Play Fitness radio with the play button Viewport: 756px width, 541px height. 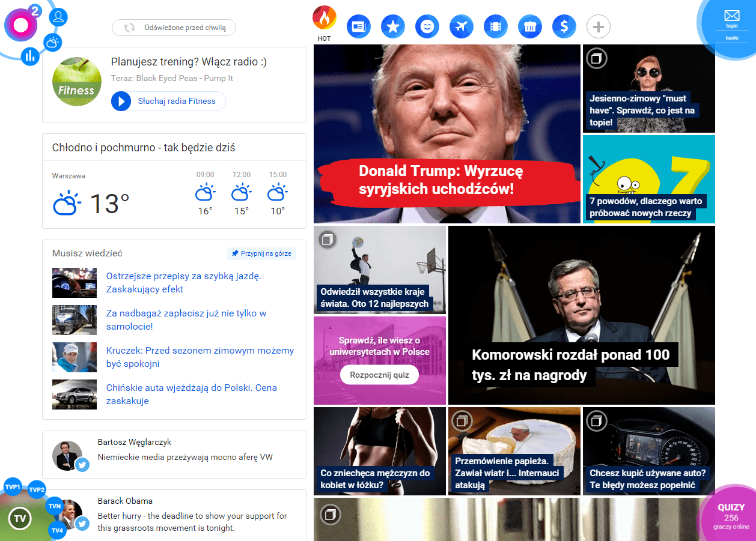pos(121,101)
